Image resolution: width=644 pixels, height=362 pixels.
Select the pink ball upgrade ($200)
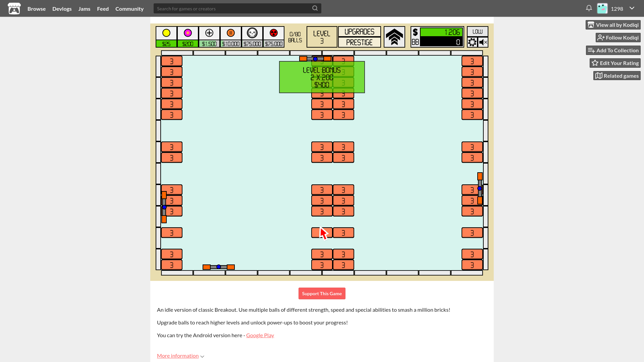pos(187,37)
